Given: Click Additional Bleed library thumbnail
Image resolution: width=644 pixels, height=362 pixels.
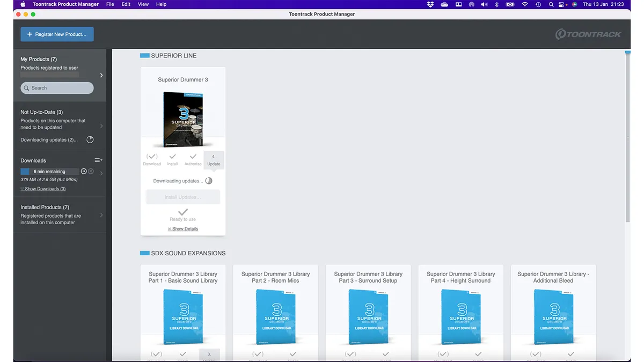Looking at the screenshot, I should [x=553, y=316].
